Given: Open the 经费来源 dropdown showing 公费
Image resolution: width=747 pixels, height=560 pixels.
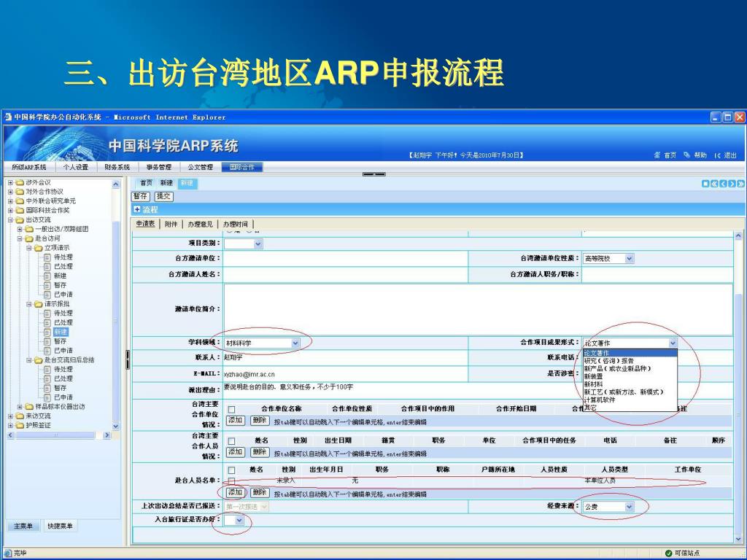Looking at the screenshot, I should click(x=608, y=507).
